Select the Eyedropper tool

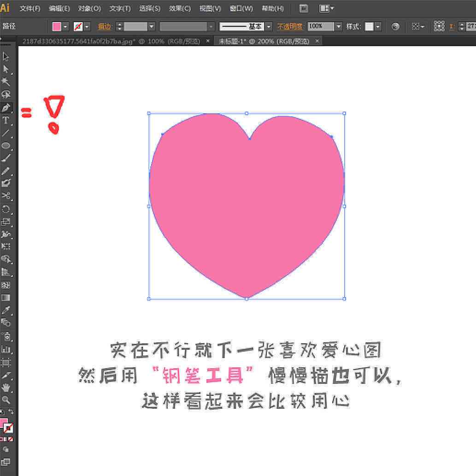click(6, 310)
